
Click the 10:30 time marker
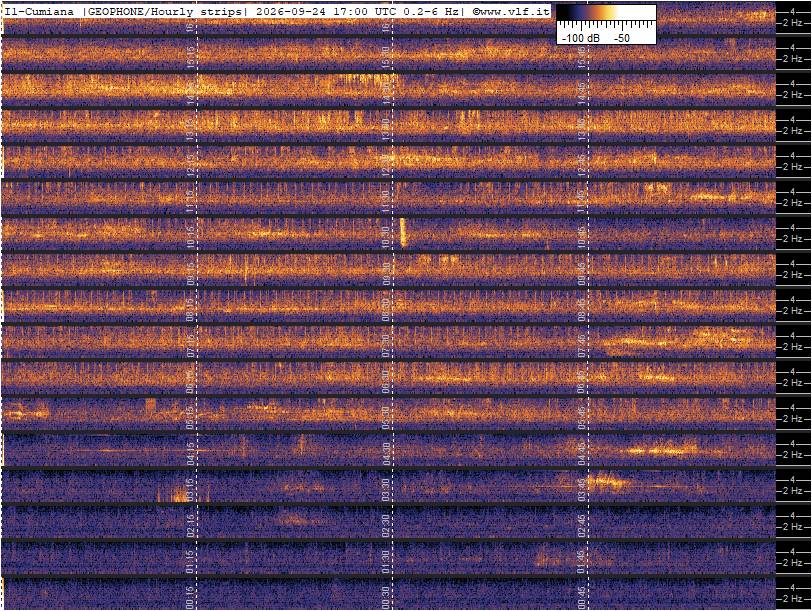point(386,237)
